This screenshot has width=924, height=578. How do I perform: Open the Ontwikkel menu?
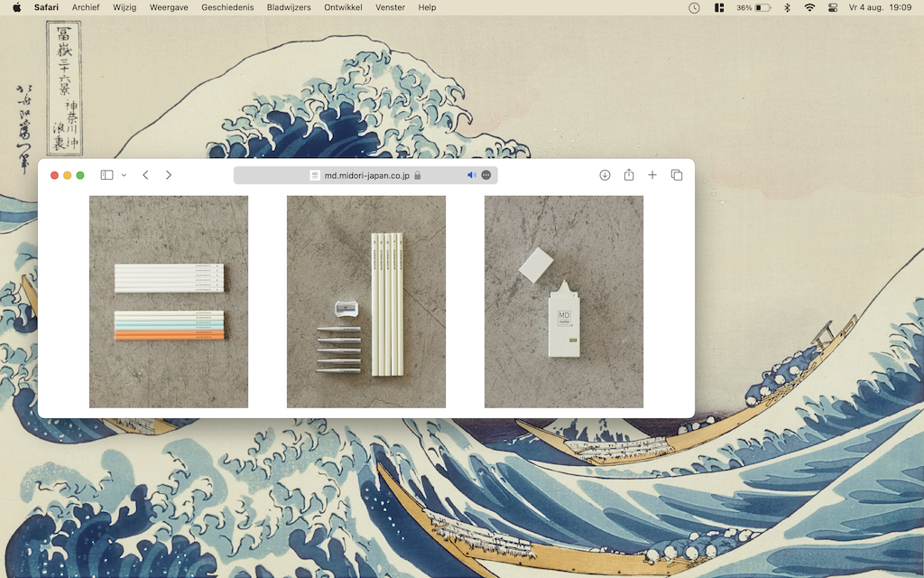[x=343, y=7]
